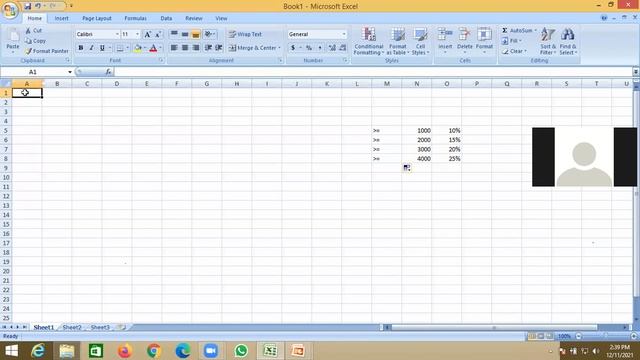Save the workbook from Quick Access toolbar
This screenshot has height=360, width=640.
tap(27, 6)
